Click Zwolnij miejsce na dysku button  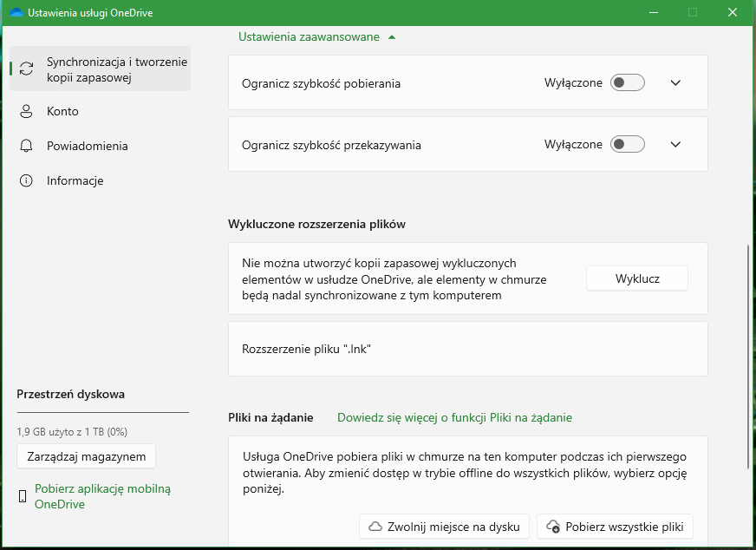point(444,527)
